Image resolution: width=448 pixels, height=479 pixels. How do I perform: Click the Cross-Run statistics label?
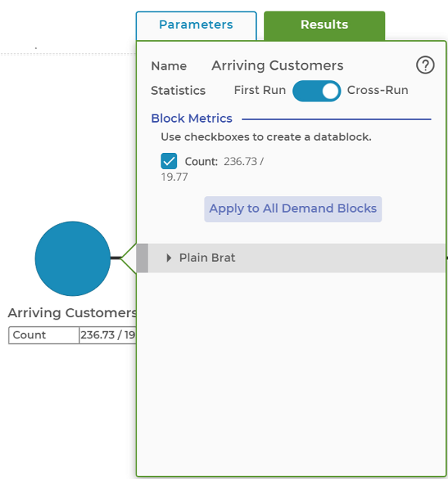[377, 90]
